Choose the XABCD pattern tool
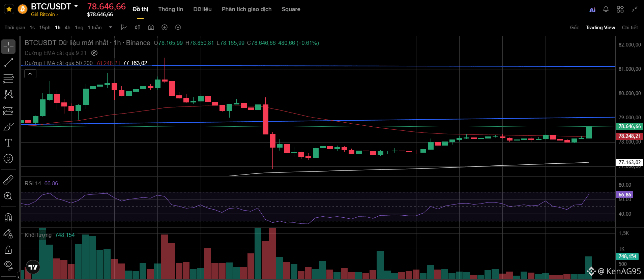The image size is (644, 280). click(x=8, y=94)
